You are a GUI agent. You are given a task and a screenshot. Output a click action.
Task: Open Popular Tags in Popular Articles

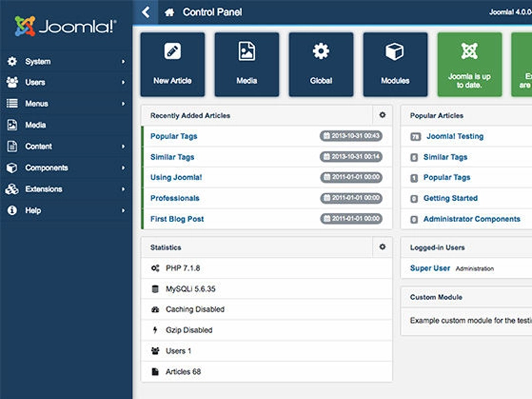(x=447, y=178)
